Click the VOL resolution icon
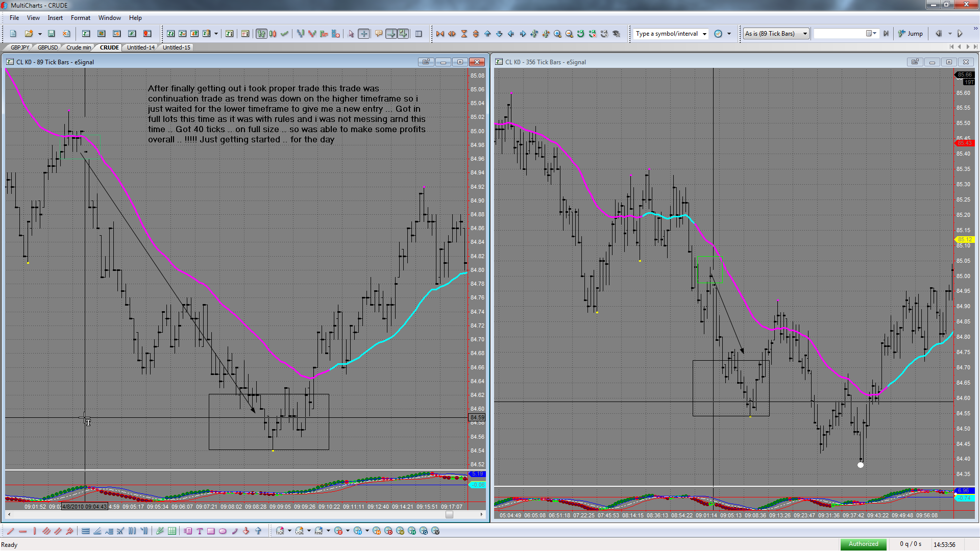The image size is (980, 551). pos(299,531)
